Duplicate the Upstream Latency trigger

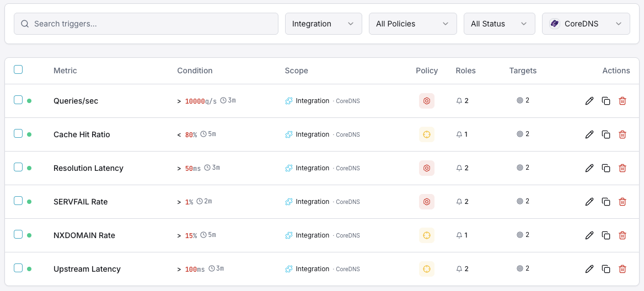(x=606, y=270)
